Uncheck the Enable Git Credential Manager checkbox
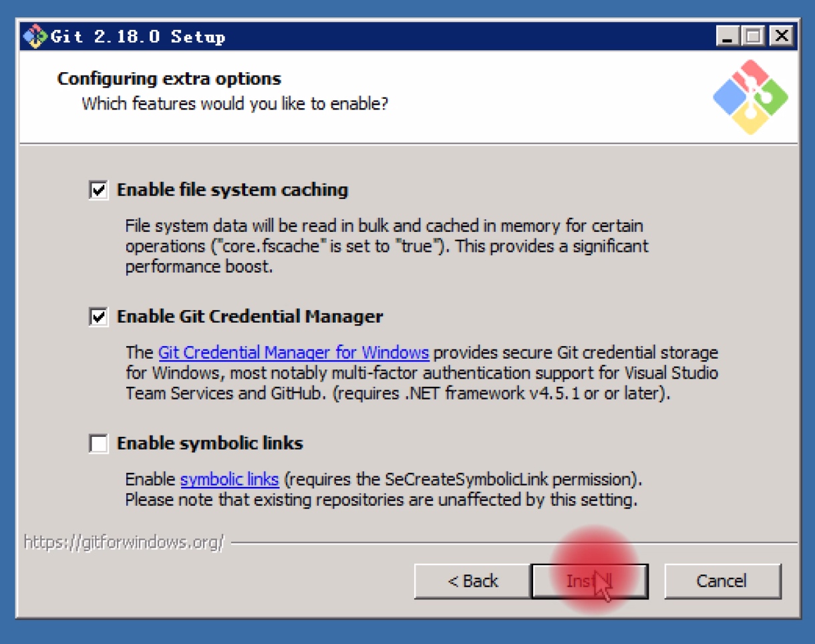The width and height of the screenshot is (815, 644). click(99, 317)
